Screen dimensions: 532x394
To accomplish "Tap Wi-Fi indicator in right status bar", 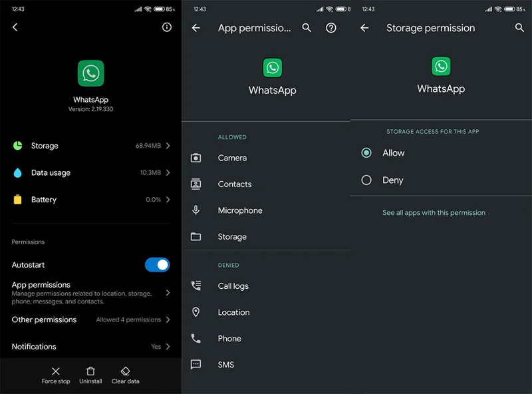I will point(498,9).
